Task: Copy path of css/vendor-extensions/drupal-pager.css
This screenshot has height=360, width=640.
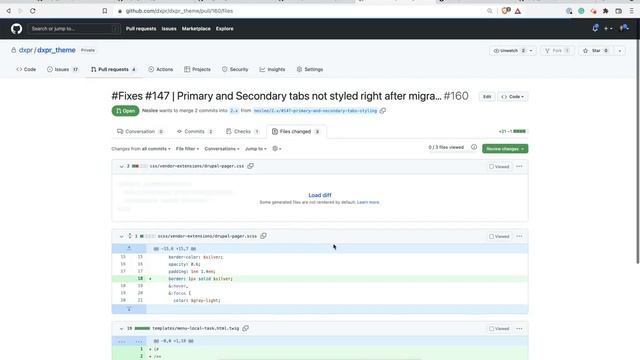Action: coord(250,166)
